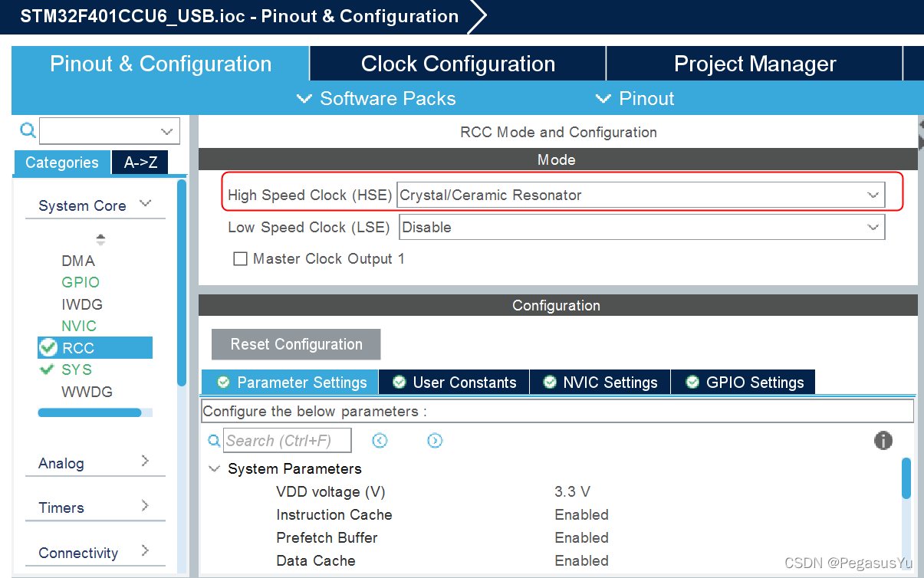Click the previous search result arrow icon
Image resolution: width=924 pixels, height=578 pixels.
click(380, 441)
